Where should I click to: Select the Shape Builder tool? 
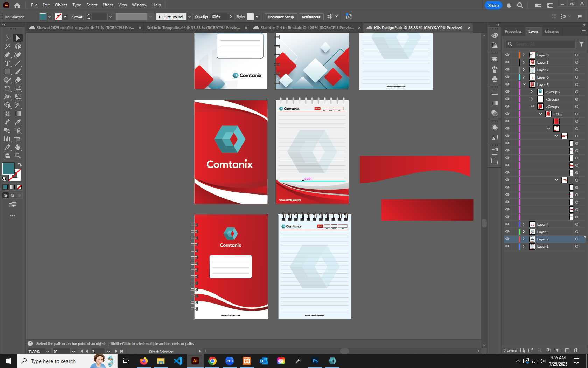tap(7, 105)
